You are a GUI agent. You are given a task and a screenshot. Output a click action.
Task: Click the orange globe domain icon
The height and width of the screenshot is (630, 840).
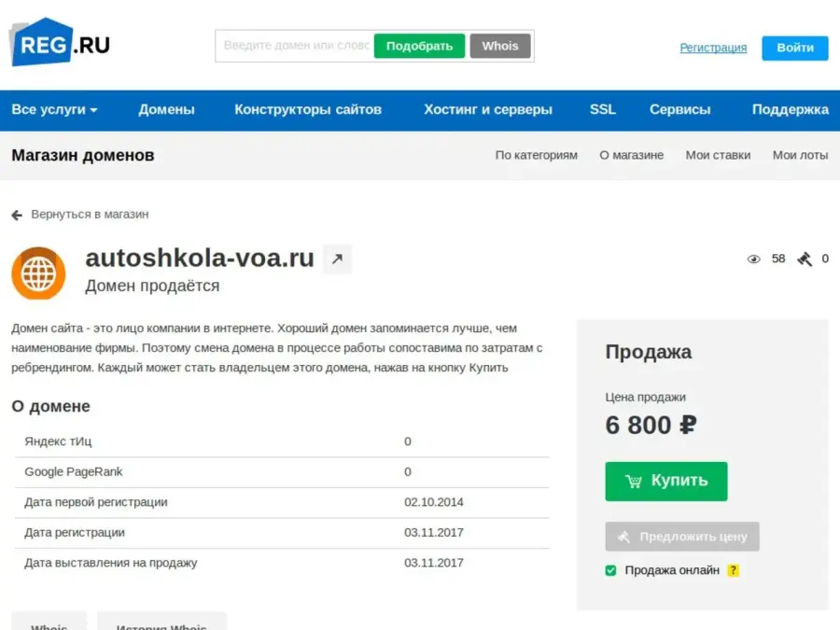pos(38,273)
